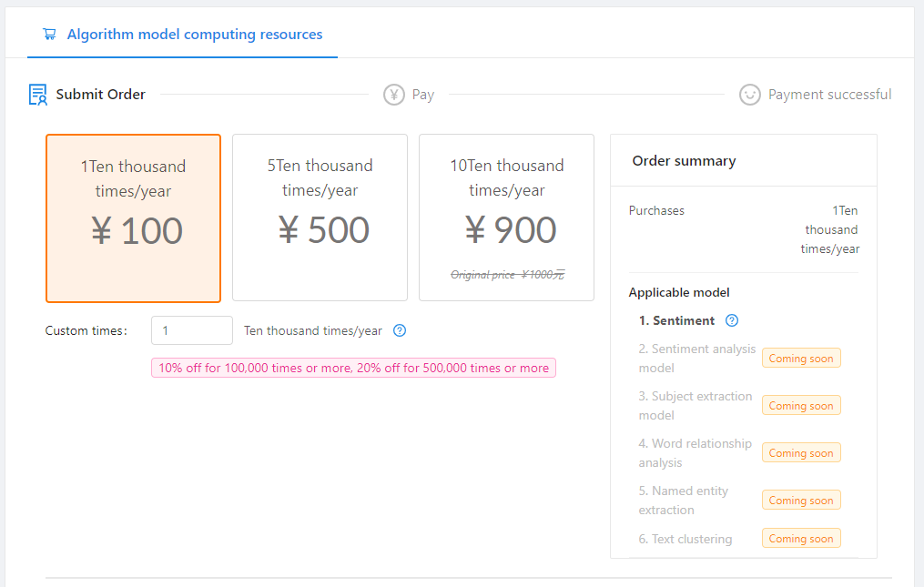Screen dimensions: 924x587
Task: Click the pink discount promotion banner
Action: pyautogui.click(x=353, y=368)
